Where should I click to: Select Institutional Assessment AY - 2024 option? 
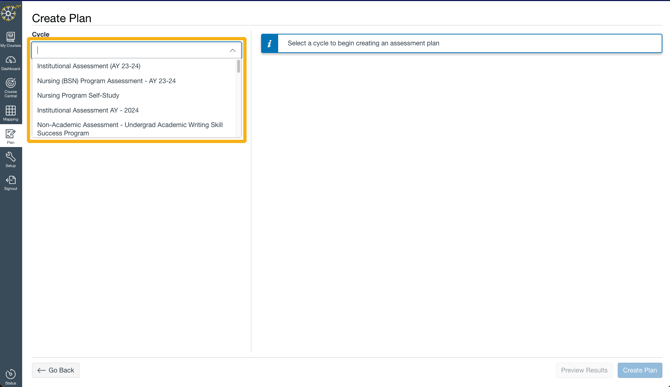tap(88, 110)
